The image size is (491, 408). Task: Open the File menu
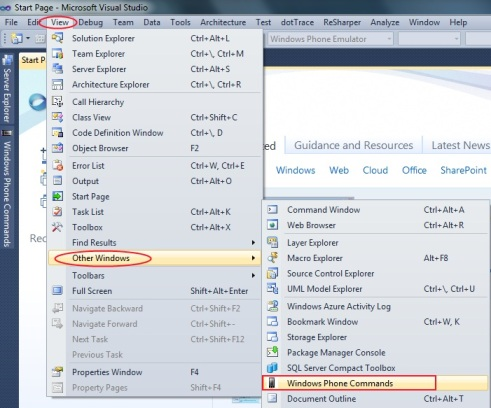[x=11, y=22]
